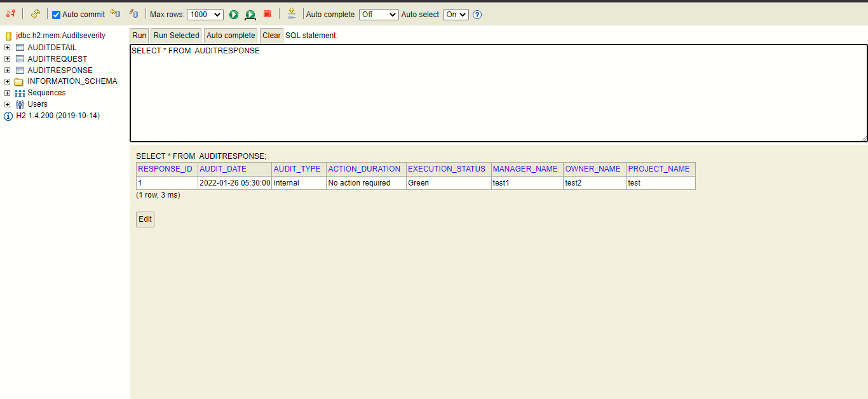Click the 'test2' owner name cell
Image resolution: width=868 pixels, height=399 pixels.
[595, 183]
